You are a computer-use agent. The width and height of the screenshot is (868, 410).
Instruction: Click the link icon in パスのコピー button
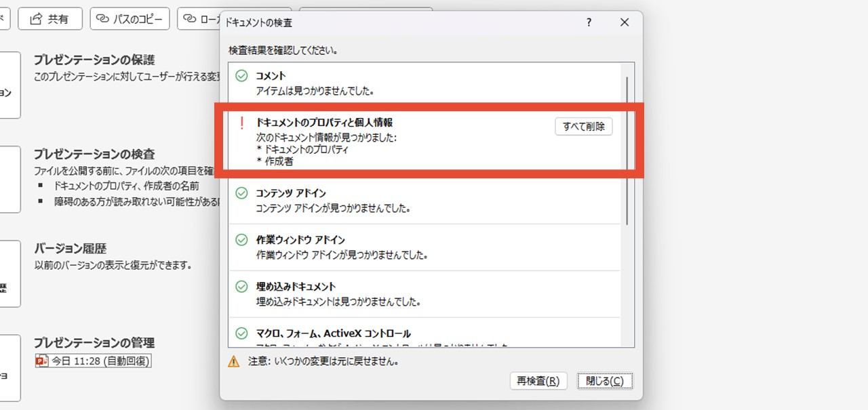click(x=102, y=19)
